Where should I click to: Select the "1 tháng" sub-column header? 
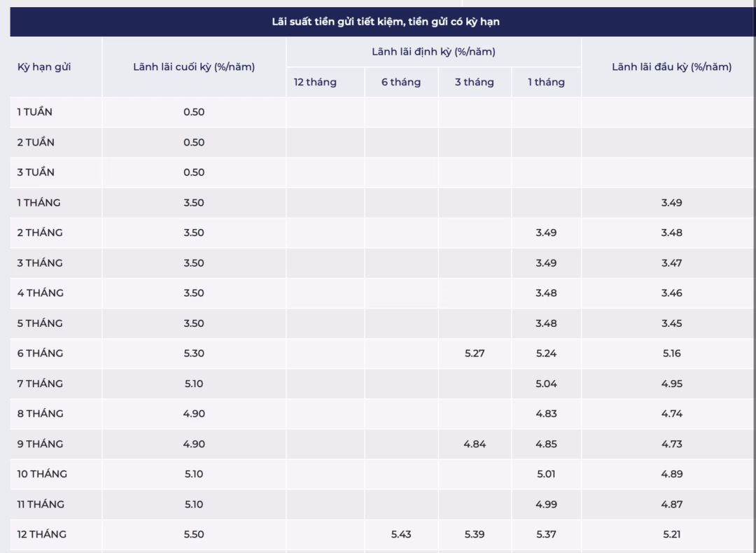pos(546,82)
